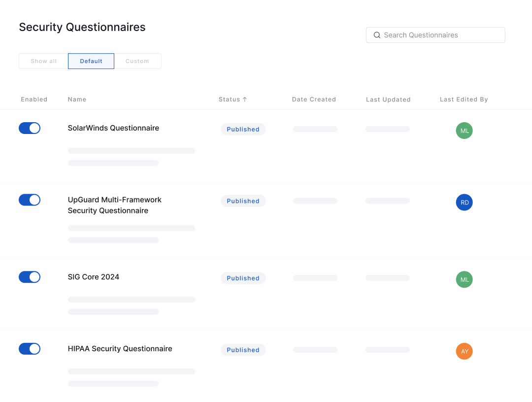Open ML's avatar on SolarWinds Questionnaire row
The height and width of the screenshot is (402, 532).
pos(464,131)
